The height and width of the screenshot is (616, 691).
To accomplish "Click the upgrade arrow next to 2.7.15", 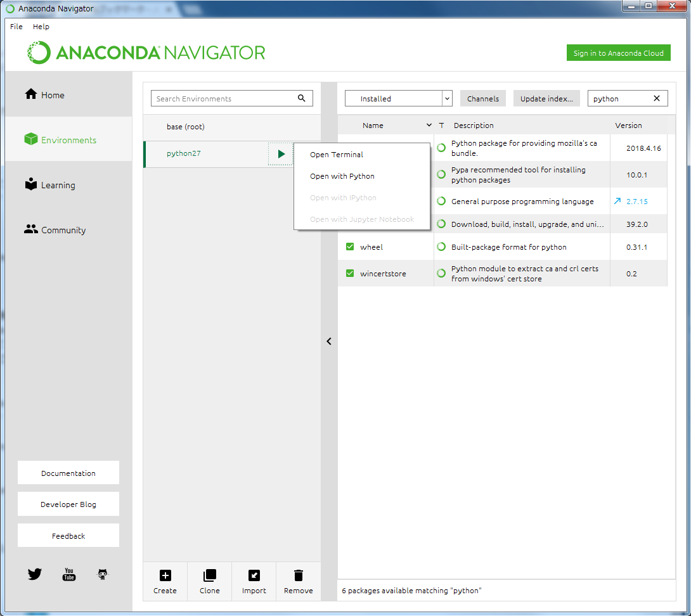I will click(x=617, y=201).
